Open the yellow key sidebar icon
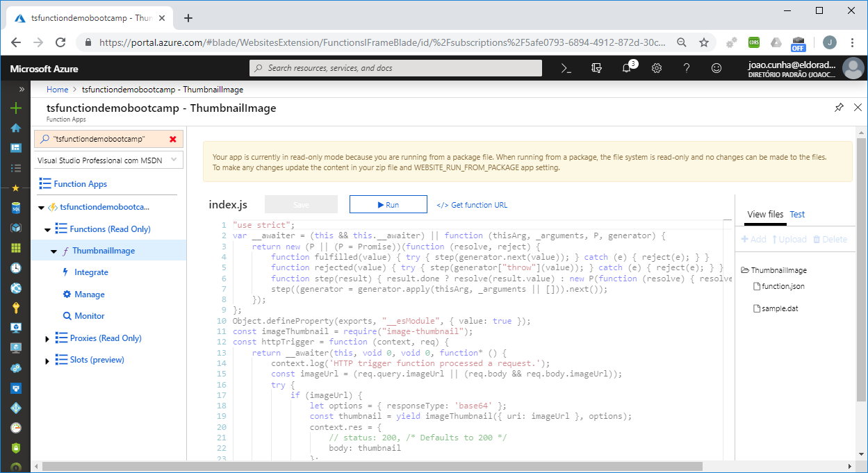Image resolution: width=868 pixels, height=473 pixels. pos(15,308)
